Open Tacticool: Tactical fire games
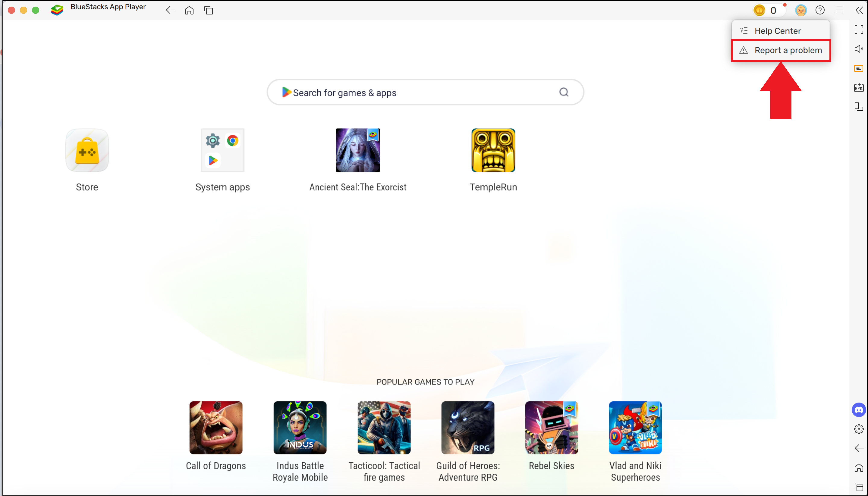Screen dimensions: 868x496 [384, 428]
